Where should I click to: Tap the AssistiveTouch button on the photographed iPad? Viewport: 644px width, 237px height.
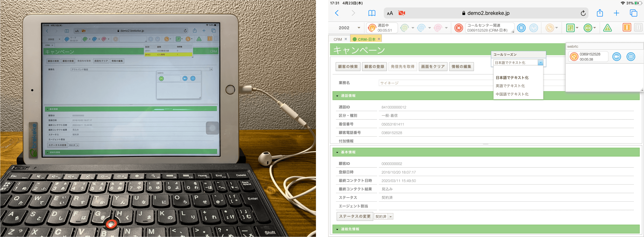click(212, 128)
